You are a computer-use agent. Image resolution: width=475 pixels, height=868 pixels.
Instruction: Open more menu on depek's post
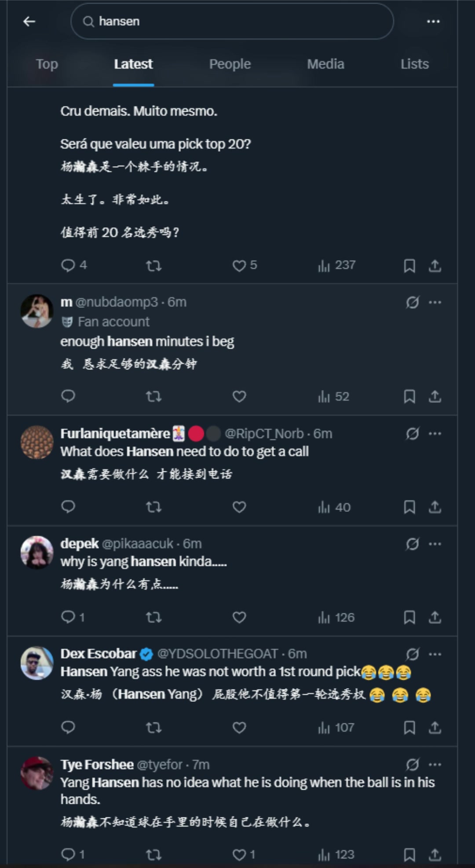click(x=435, y=544)
